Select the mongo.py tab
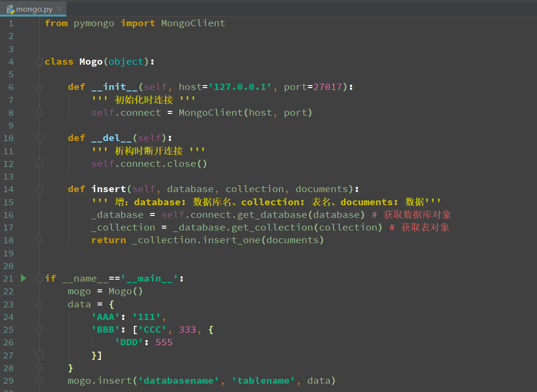 [x=33, y=9]
